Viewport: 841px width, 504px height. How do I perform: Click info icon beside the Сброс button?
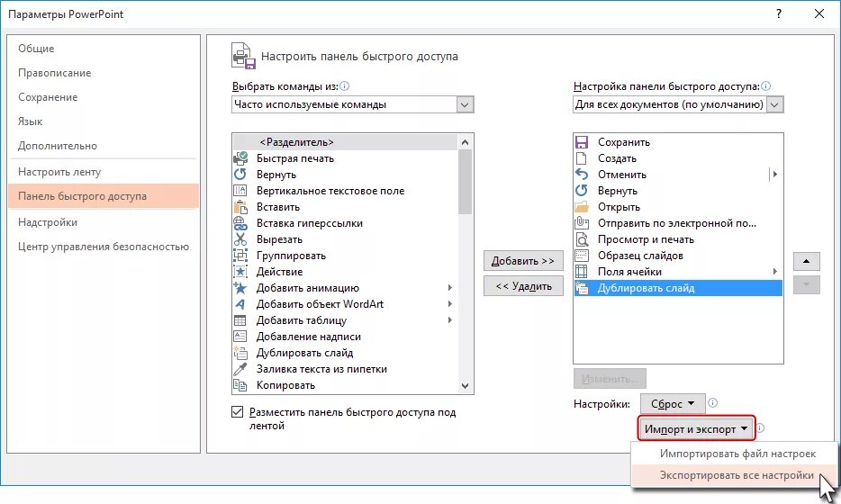(712, 403)
